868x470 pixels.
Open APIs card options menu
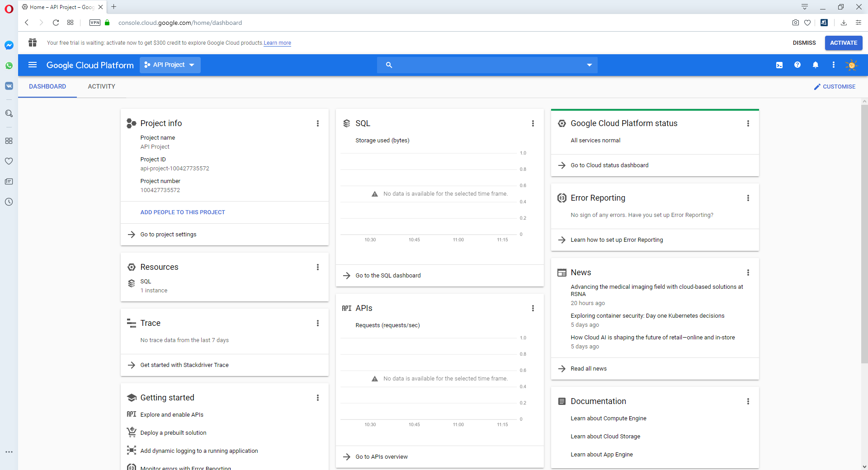(x=533, y=308)
